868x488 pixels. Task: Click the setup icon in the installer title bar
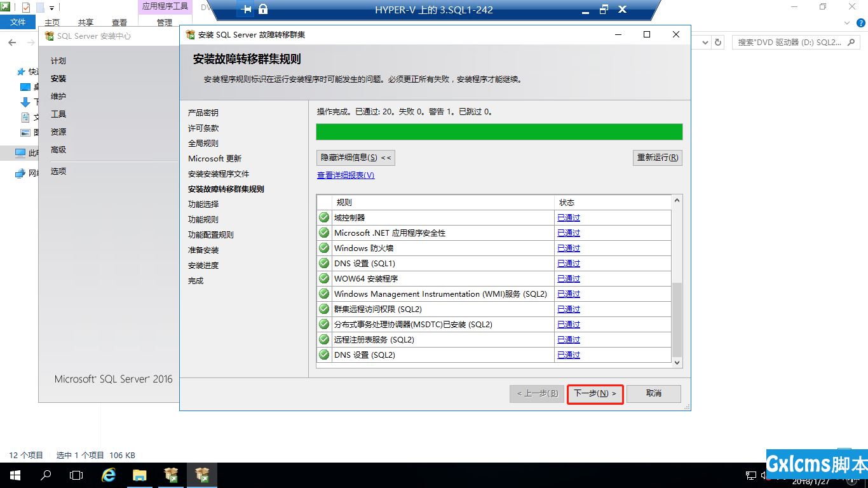pyautogui.click(x=190, y=34)
